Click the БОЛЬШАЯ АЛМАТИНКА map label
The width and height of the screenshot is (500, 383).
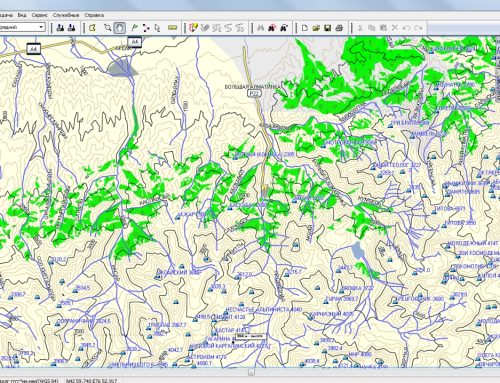253,87
